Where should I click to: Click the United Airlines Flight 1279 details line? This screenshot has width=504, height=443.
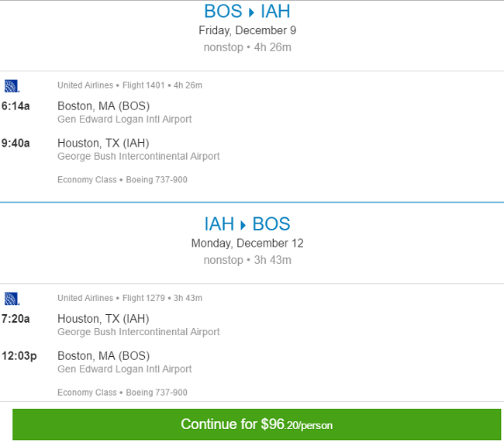tap(129, 298)
